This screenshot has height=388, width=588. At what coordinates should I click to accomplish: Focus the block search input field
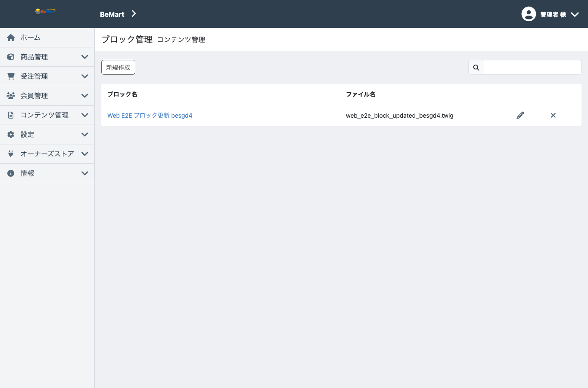click(x=532, y=67)
